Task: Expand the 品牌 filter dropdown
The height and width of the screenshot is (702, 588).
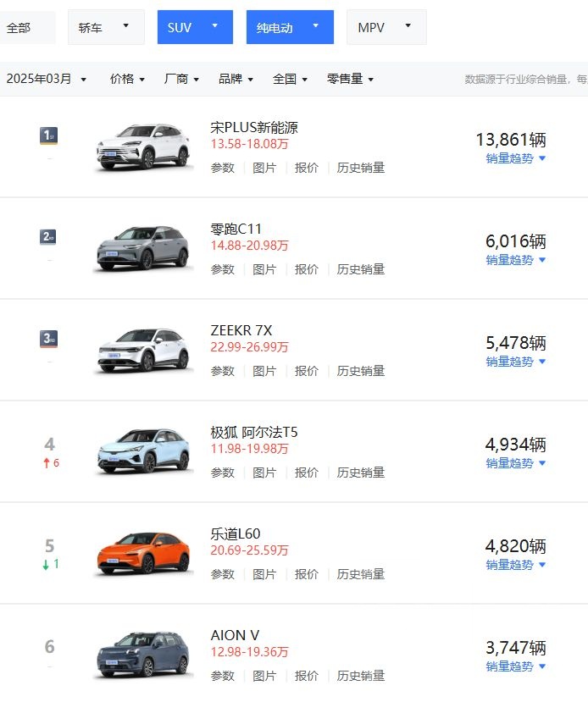Action: point(236,79)
